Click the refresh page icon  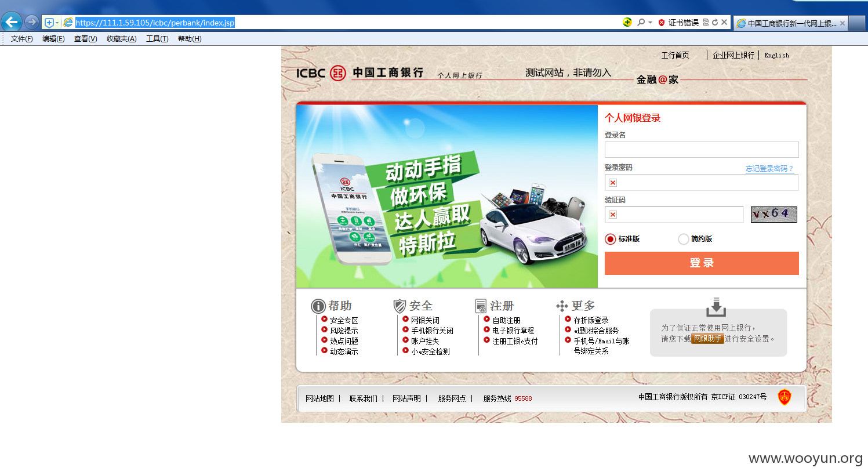coord(715,22)
